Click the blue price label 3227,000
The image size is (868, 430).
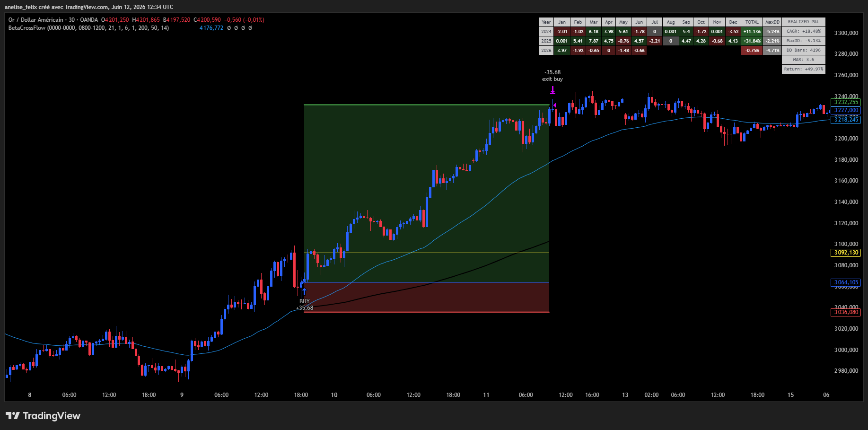[846, 110]
